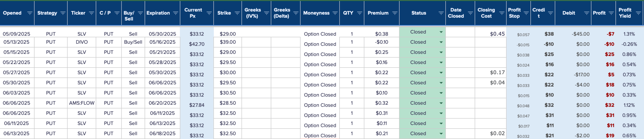
Task: Expand Status dropdown for AMS:FLOW row
Action: pos(441,103)
